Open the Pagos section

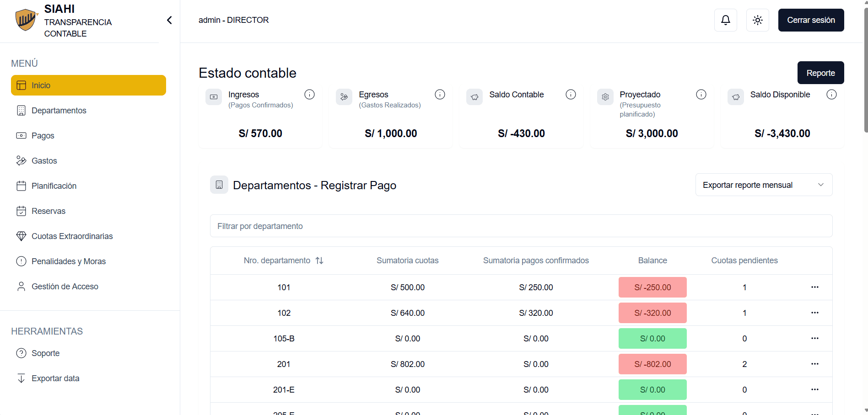88,136
